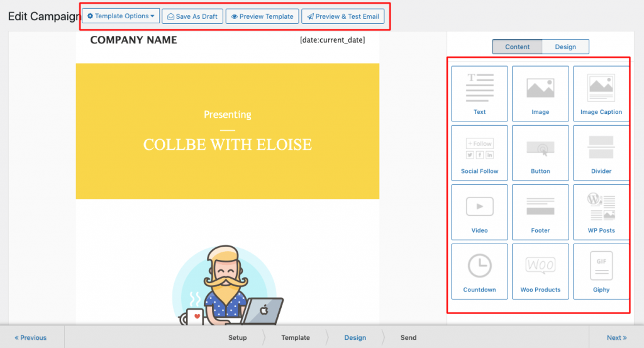Click the yellow header banner in template
The width and height of the screenshot is (644, 348).
point(228,131)
